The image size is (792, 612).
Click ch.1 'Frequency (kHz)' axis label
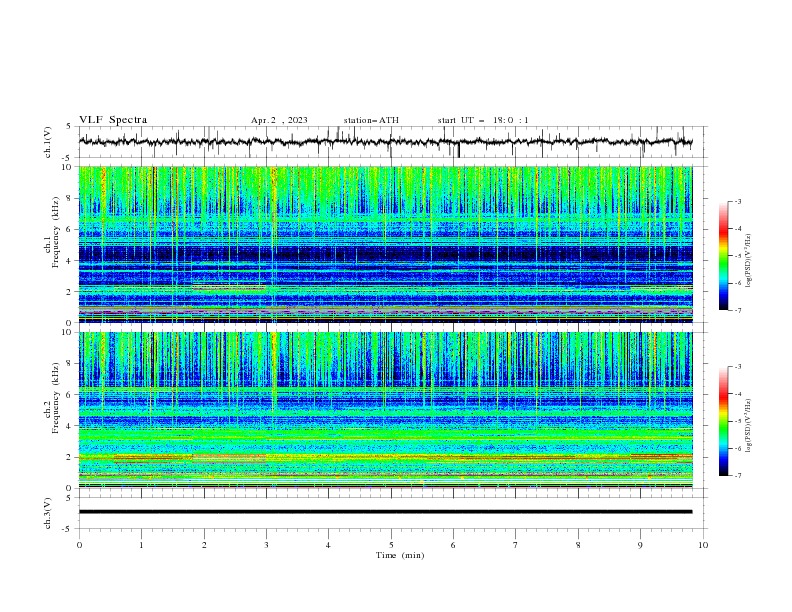(x=55, y=233)
